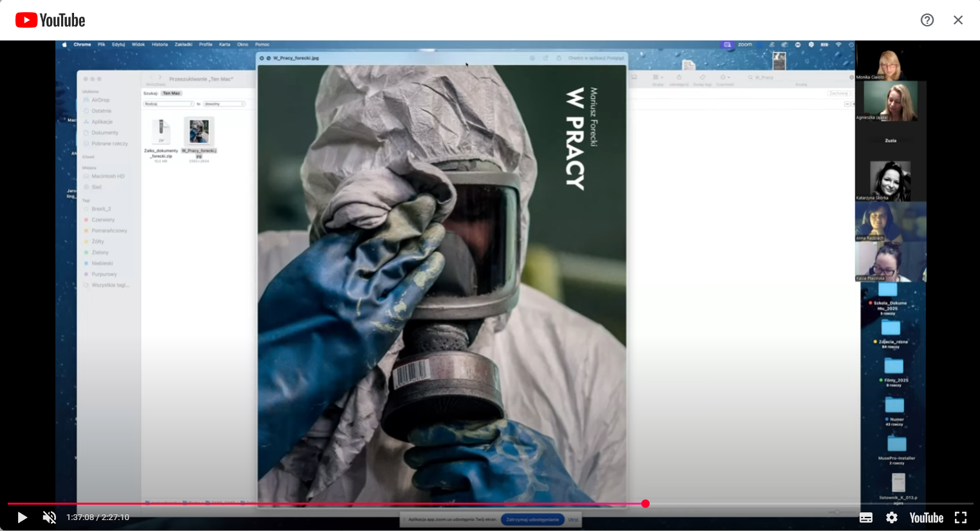Open the player settings gear

(892, 517)
